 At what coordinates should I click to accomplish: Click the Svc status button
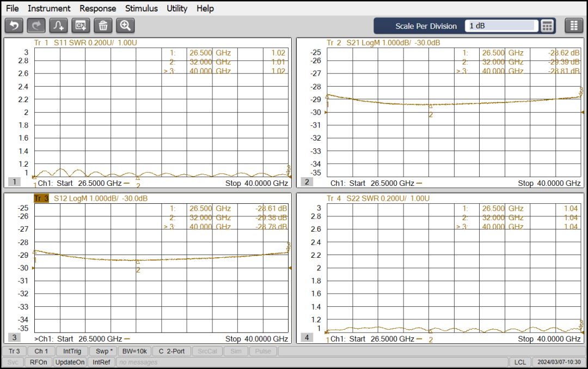pyautogui.click(x=13, y=362)
